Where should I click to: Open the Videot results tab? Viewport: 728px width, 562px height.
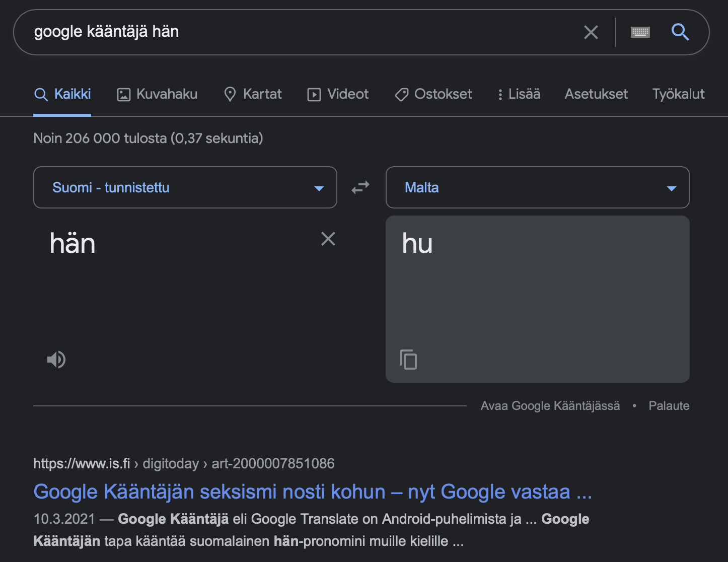338,94
